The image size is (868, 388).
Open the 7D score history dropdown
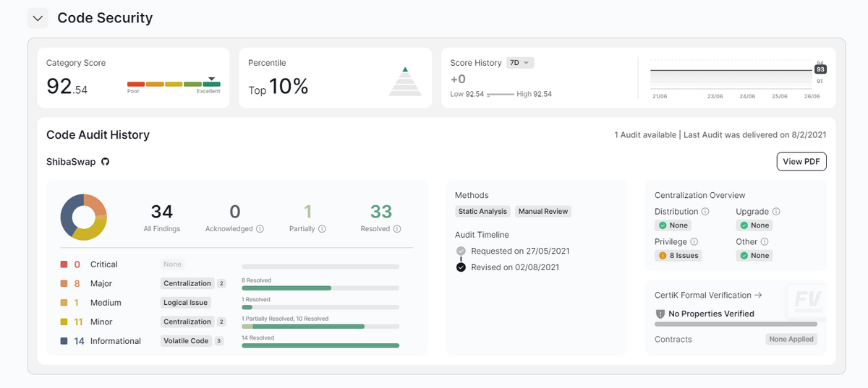[520, 63]
